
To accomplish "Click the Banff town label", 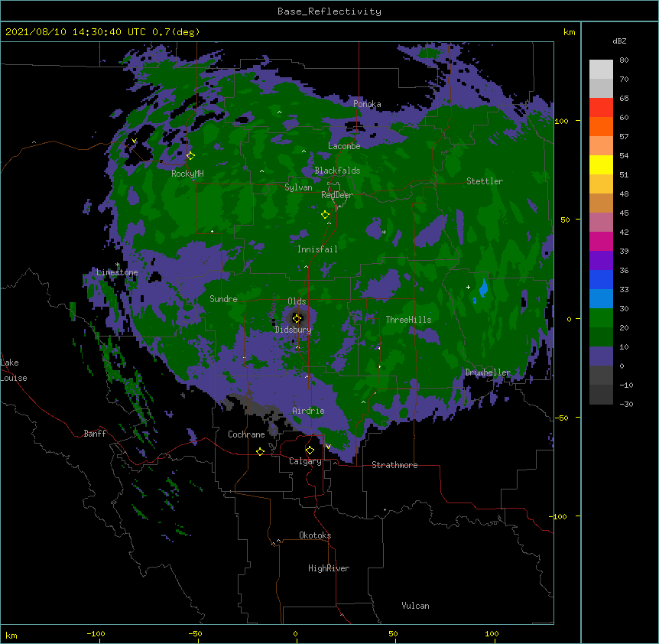I will 95,434.
